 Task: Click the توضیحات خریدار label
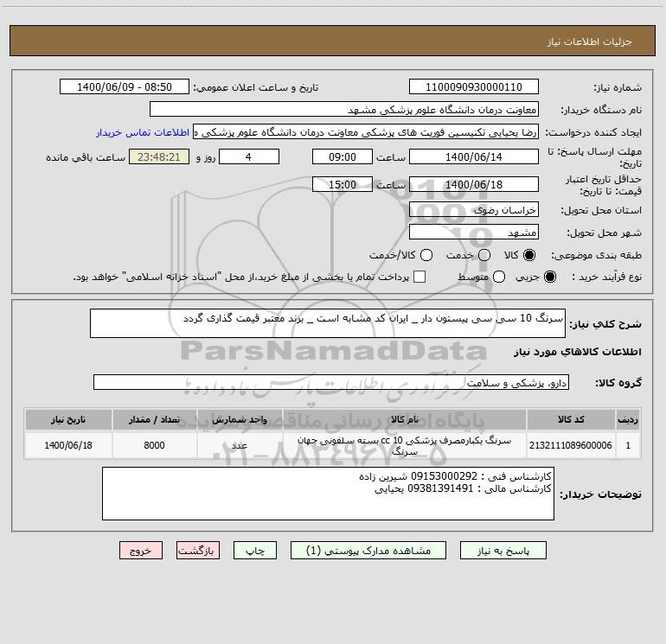tap(600, 494)
